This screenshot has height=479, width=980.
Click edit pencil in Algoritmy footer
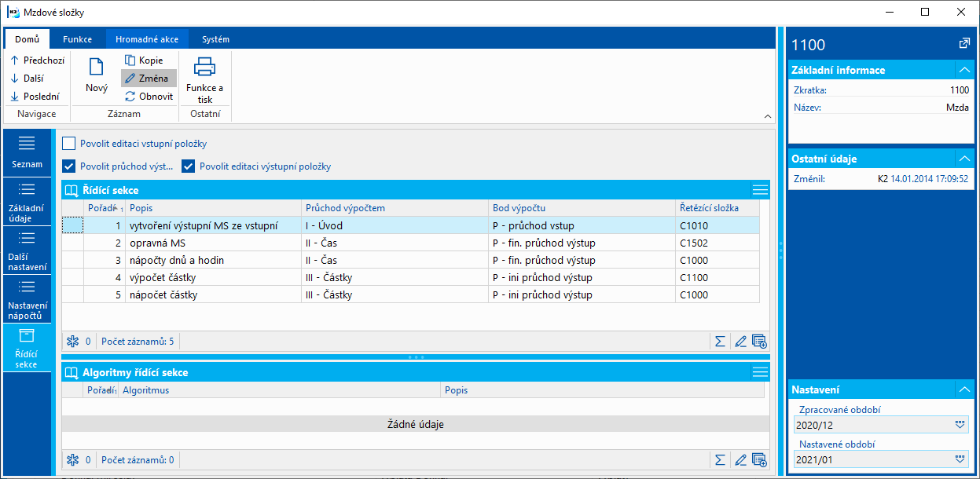(x=740, y=459)
